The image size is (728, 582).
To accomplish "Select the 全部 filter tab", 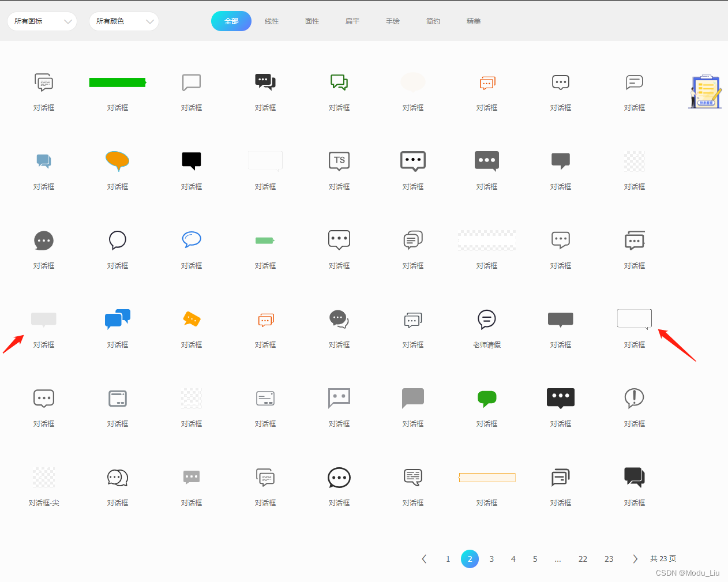I will pos(231,21).
